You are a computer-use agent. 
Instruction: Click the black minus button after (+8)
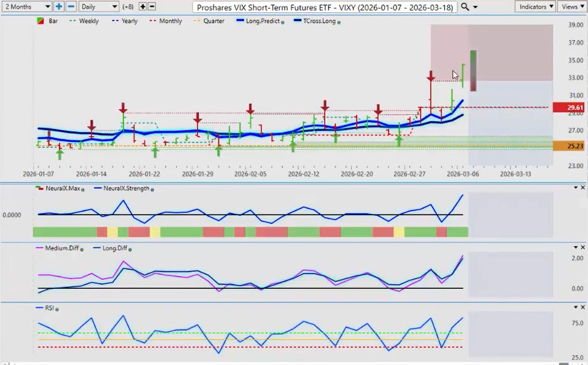click(152, 6)
